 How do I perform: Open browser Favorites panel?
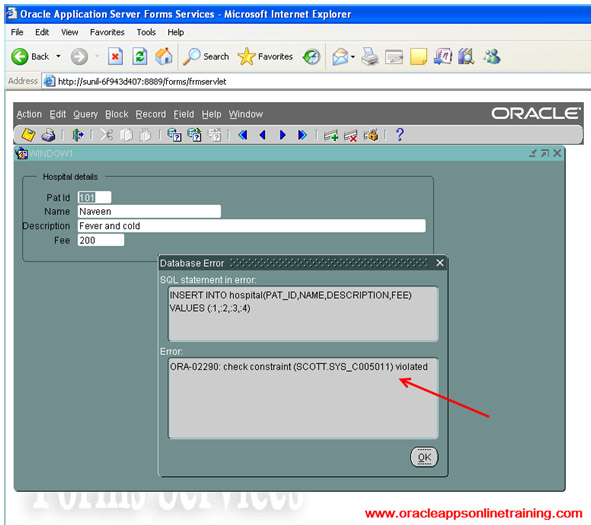pyautogui.click(x=265, y=57)
